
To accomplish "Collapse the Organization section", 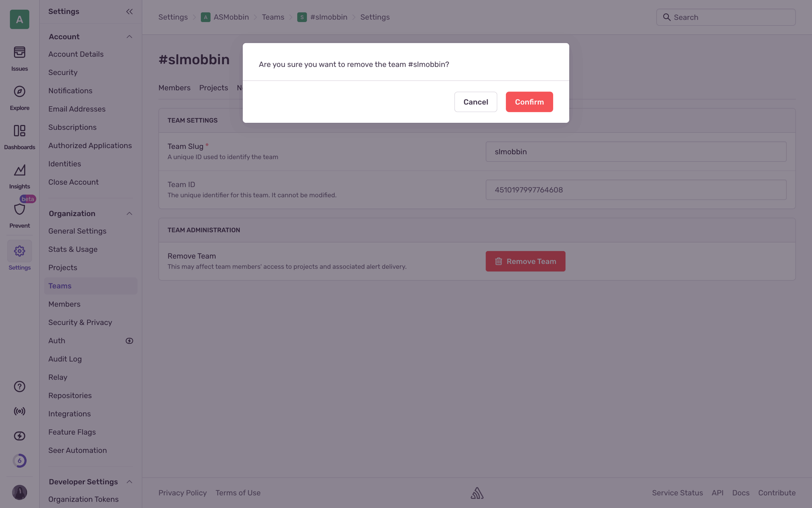I will (x=129, y=213).
